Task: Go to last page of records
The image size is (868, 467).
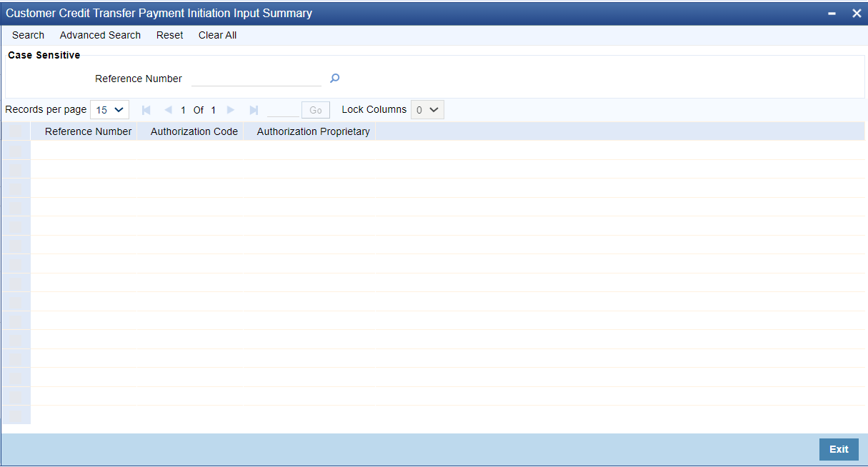Action: click(x=253, y=110)
